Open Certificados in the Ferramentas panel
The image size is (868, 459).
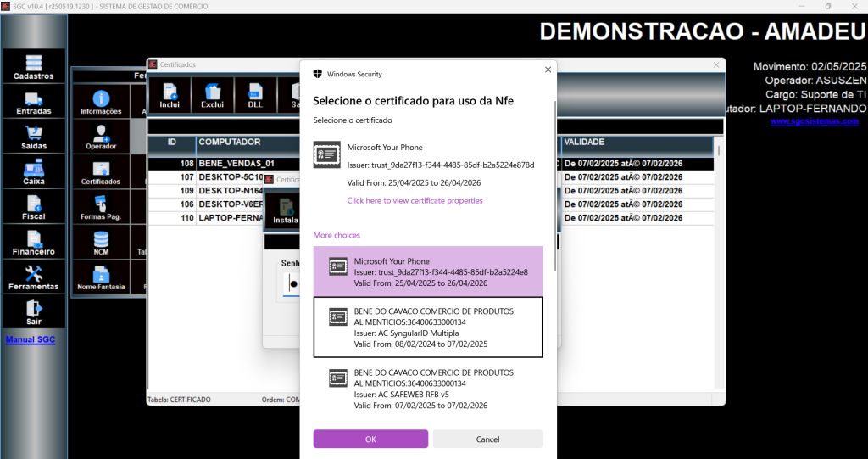pos(101,172)
